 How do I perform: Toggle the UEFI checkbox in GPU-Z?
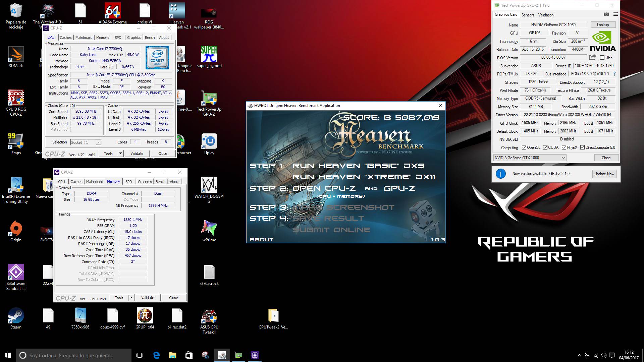602,58
